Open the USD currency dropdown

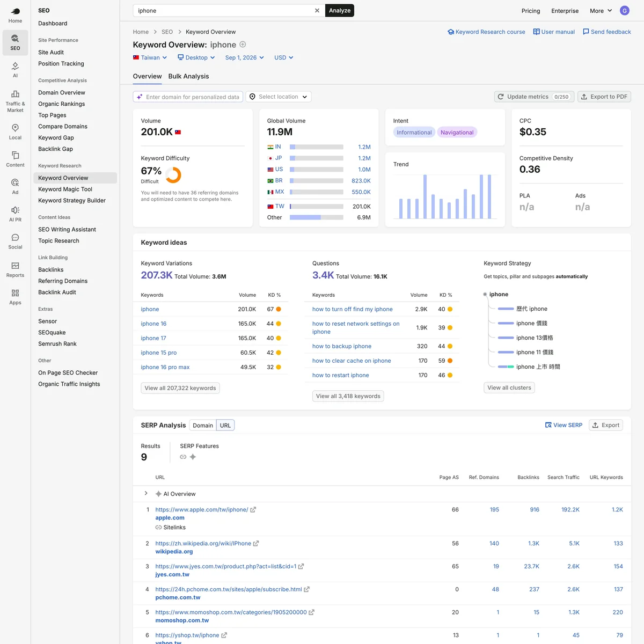[284, 57]
